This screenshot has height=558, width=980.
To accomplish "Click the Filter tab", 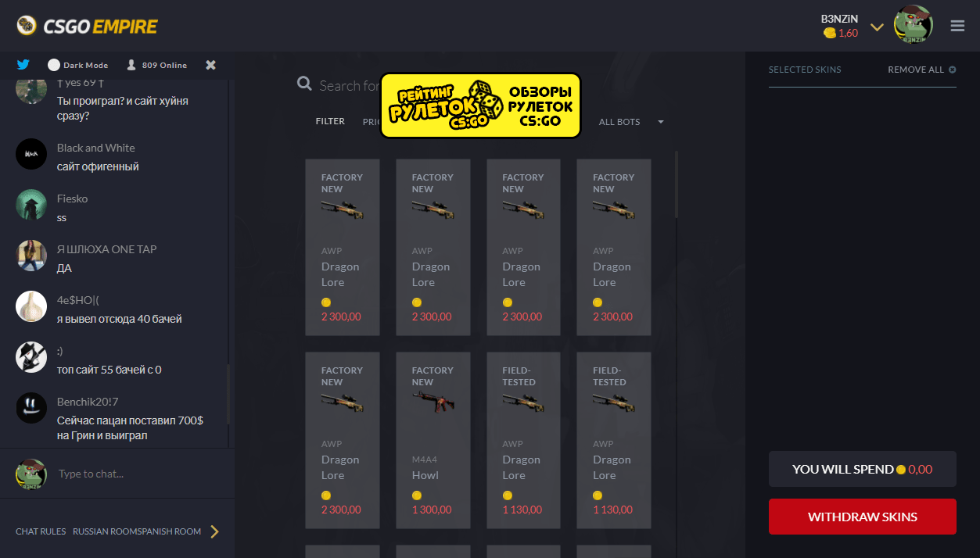I will (330, 122).
